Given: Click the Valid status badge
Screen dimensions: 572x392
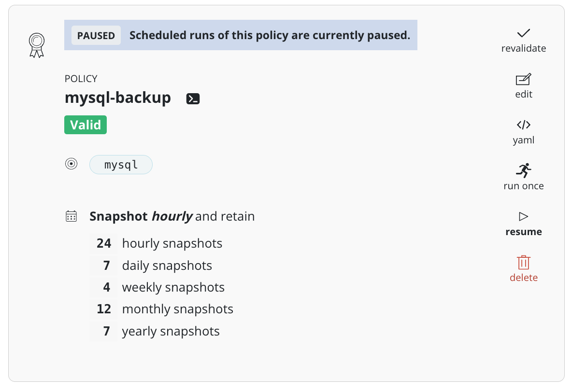Looking at the screenshot, I should (85, 125).
